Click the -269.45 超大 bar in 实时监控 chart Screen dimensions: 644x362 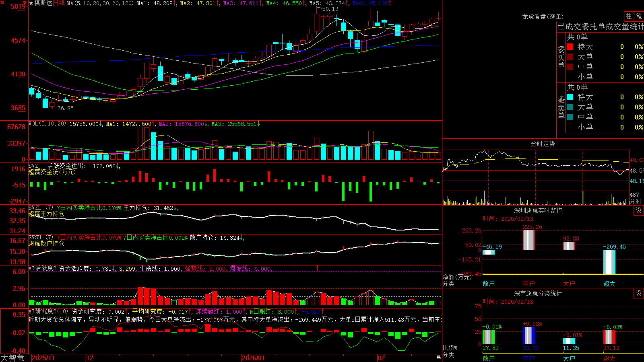(x=609, y=262)
